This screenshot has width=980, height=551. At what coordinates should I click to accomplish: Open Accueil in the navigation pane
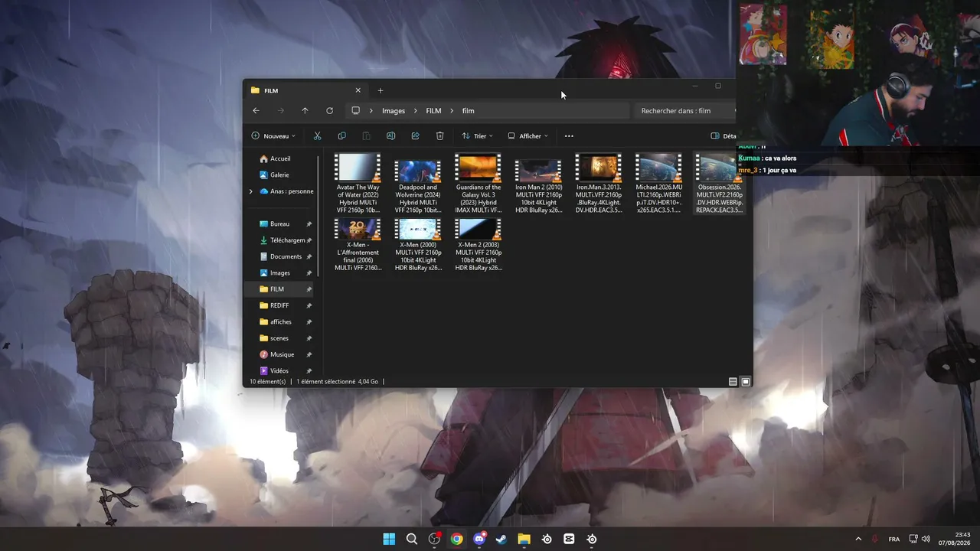pyautogui.click(x=280, y=159)
